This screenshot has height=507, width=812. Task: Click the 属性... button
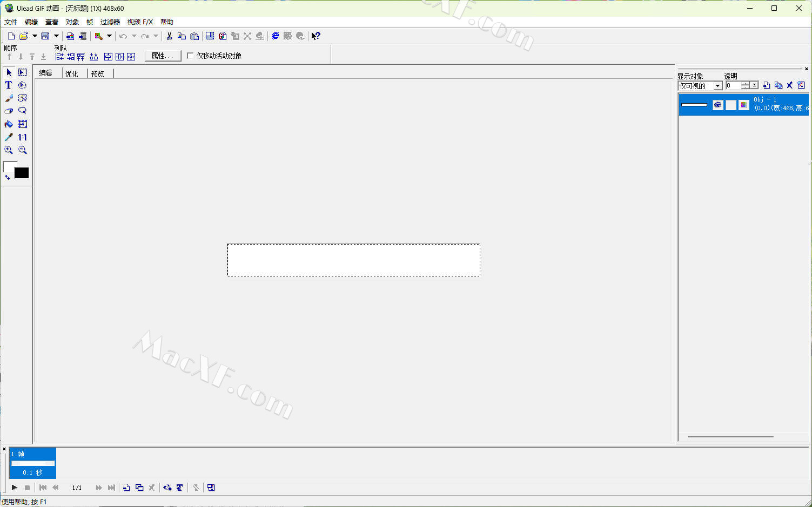click(x=163, y=56)
